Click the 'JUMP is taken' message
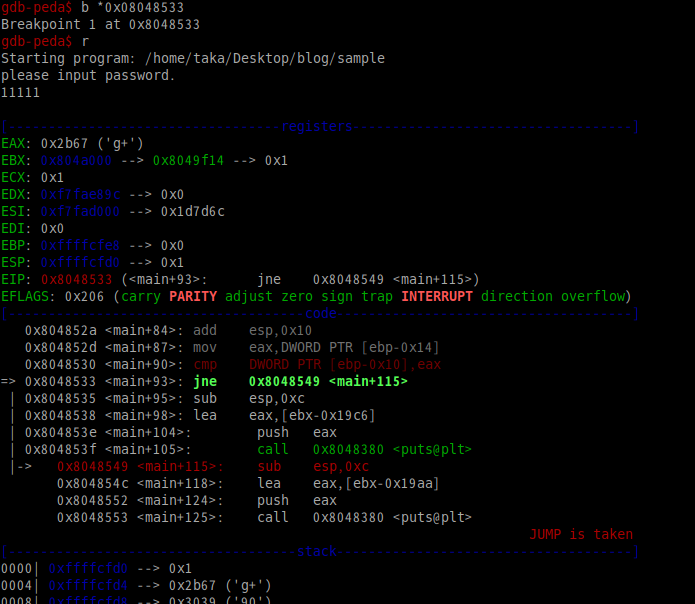 581,534
